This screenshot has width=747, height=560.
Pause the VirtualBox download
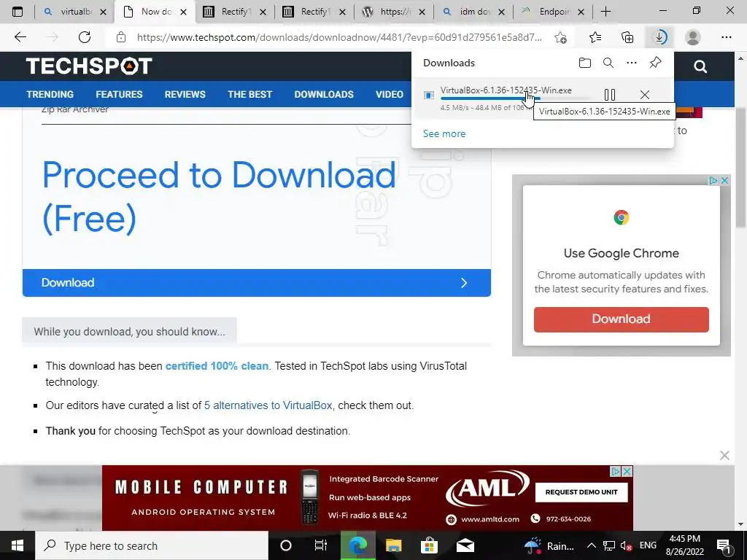coord(610,95)
